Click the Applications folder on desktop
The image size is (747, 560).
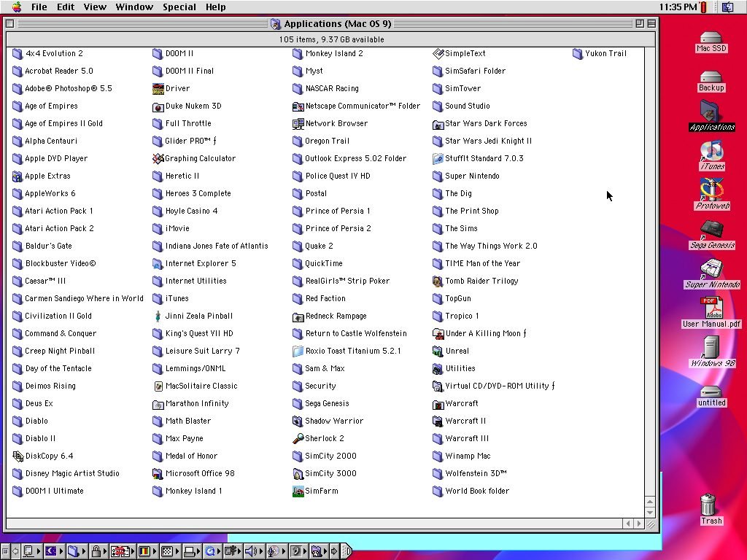point(712,116)
